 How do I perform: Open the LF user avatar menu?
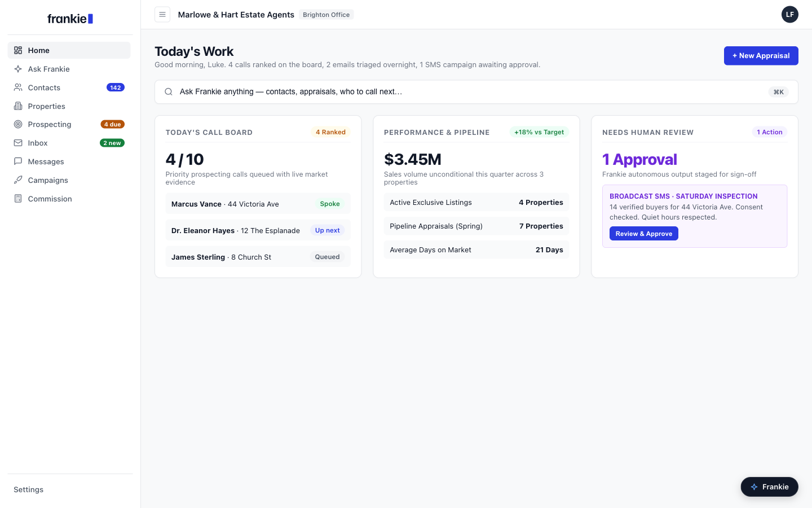[790, 15]
